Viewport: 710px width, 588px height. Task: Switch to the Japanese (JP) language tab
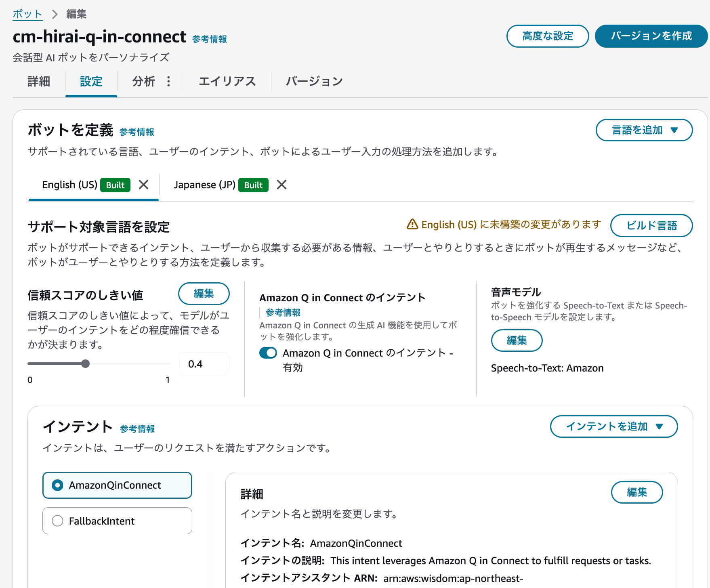[x=205, y=185]
